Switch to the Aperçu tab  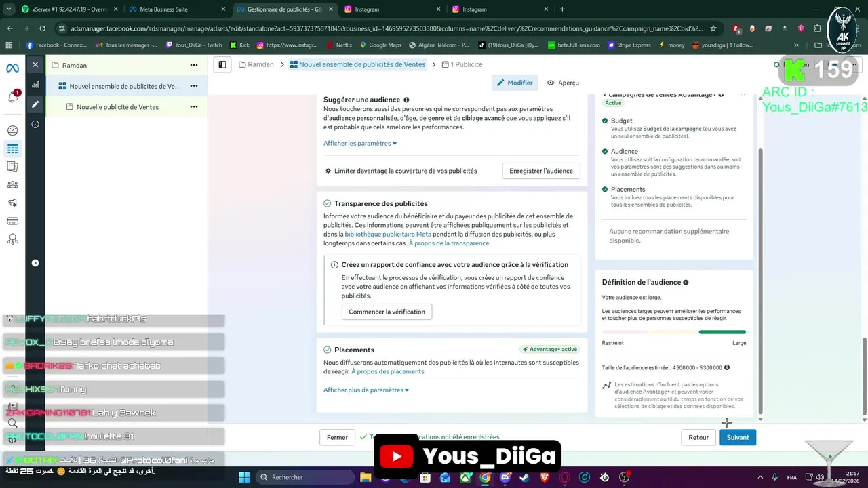pos(563,83)
